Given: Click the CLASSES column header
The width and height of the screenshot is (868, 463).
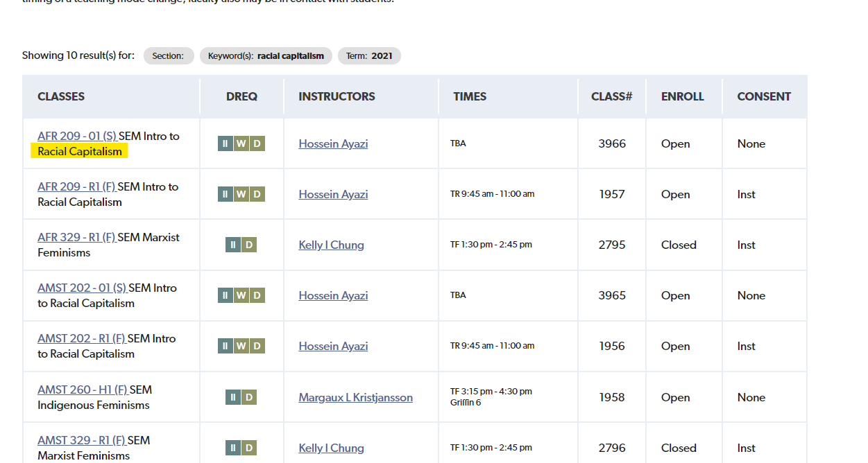Looking at the screenshot, I should tap(61, 96).
